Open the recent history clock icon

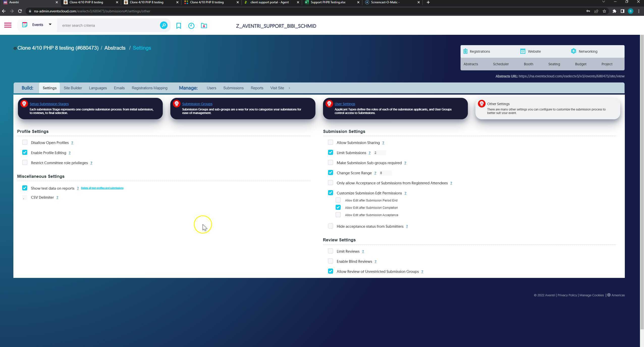[191, 26]
